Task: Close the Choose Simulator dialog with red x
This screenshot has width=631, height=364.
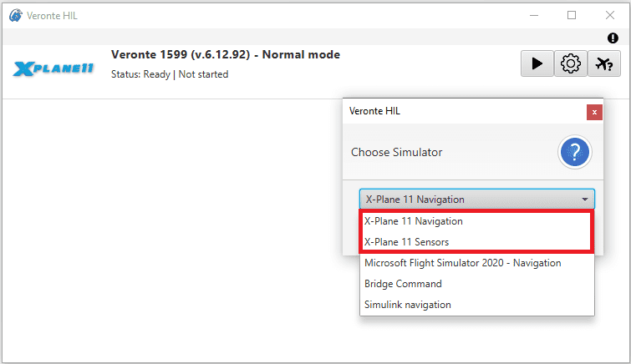Action: pyautogui.click(x=594, y=112)
